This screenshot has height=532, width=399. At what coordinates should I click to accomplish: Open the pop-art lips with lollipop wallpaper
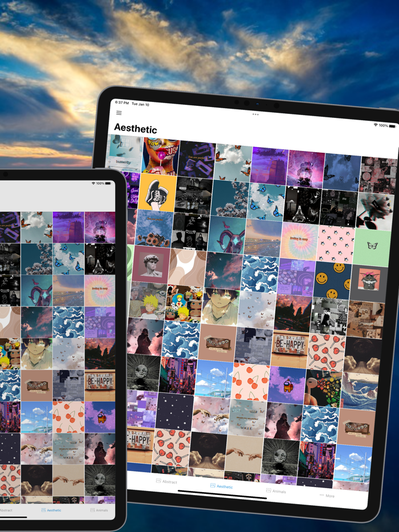[161, 157]
